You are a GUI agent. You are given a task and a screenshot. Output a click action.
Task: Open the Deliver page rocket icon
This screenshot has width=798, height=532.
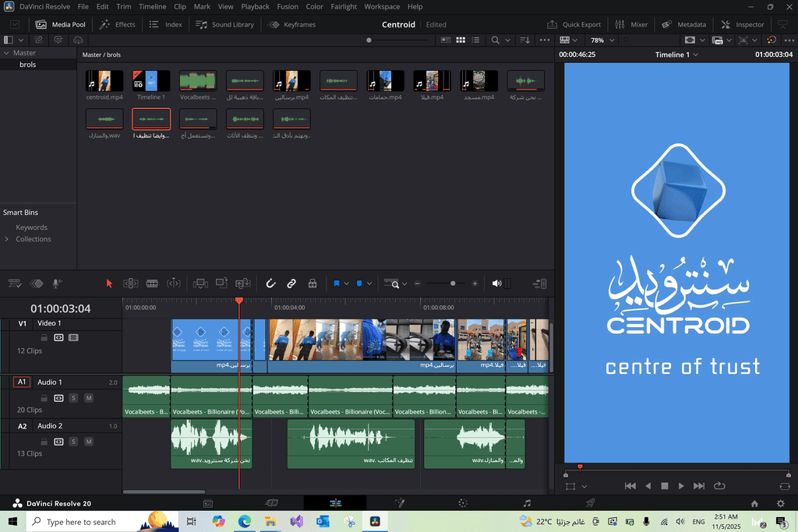(x=590, y=503)
